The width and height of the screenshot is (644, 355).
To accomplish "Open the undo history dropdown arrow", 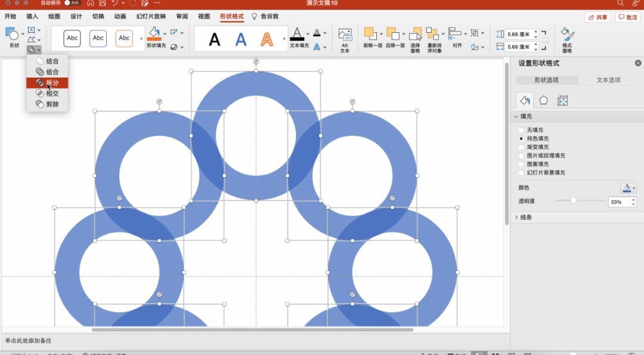I will tap(123, 3).
